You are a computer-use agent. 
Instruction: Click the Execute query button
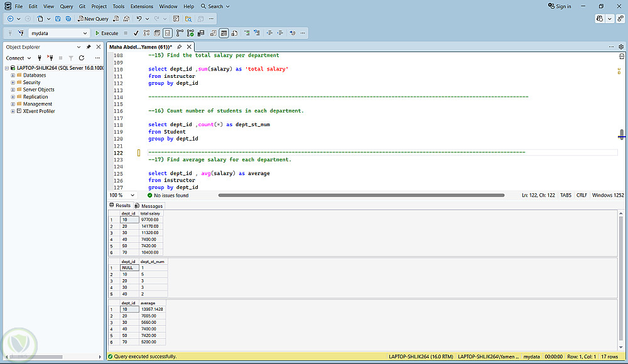coord(107,33)
